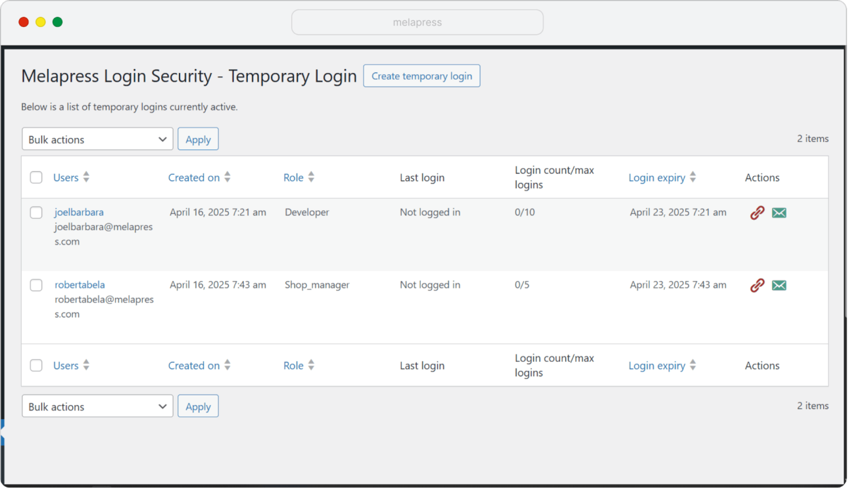Click sort arrows beside top Role header
Viewport: 868px width, 488px height.
point(312,177)
